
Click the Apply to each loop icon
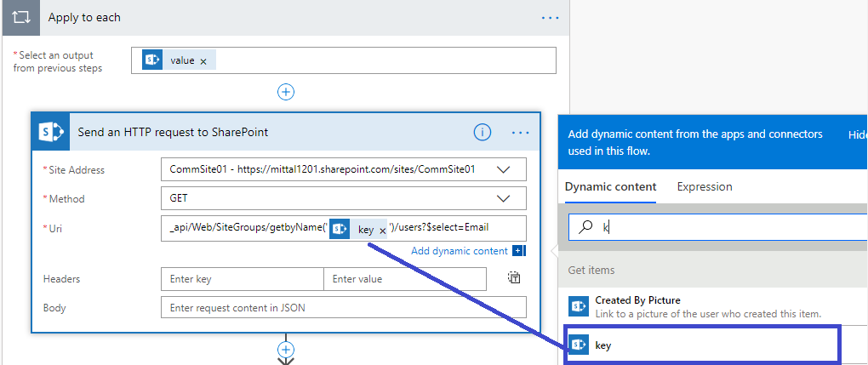(21, 17)
